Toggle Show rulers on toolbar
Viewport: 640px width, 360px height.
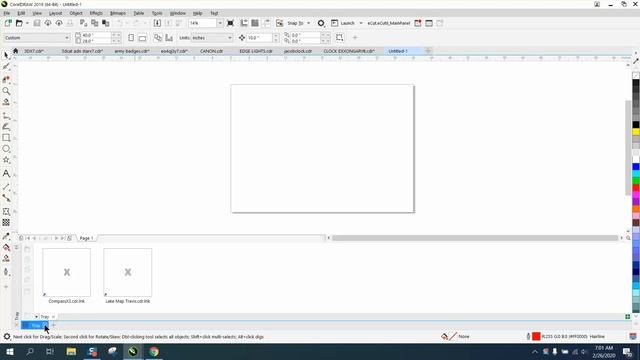(244, 23)
